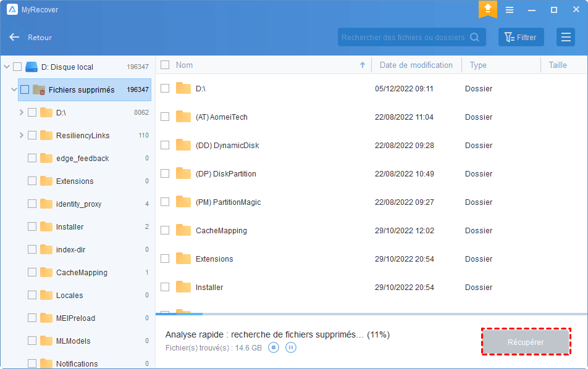Open the Filtrer options
The width and height of the screenshot is (588, 369).
(521, 38)
